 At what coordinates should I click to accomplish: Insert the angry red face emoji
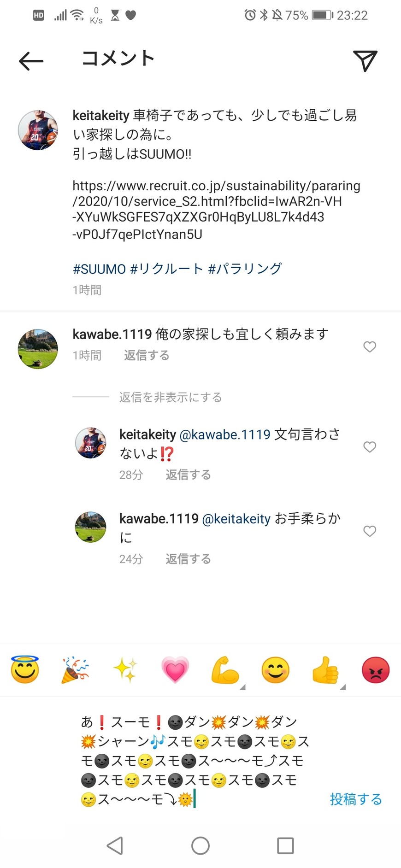click(376, 670)
